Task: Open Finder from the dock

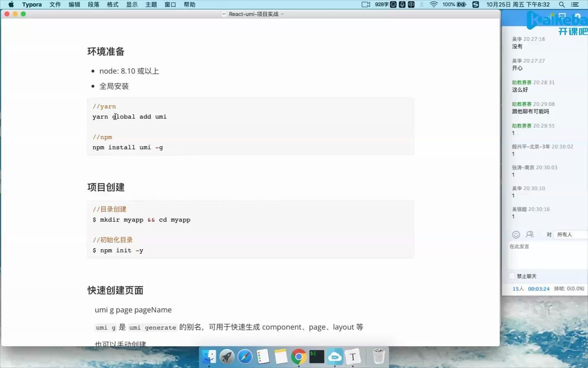Action: coord(209,357)
